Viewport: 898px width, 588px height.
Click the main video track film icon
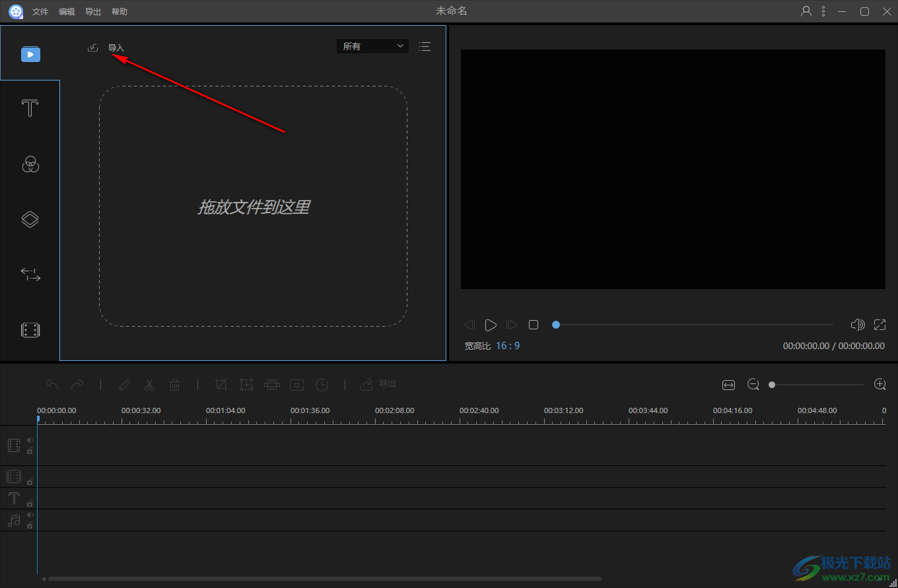[14, 445]
